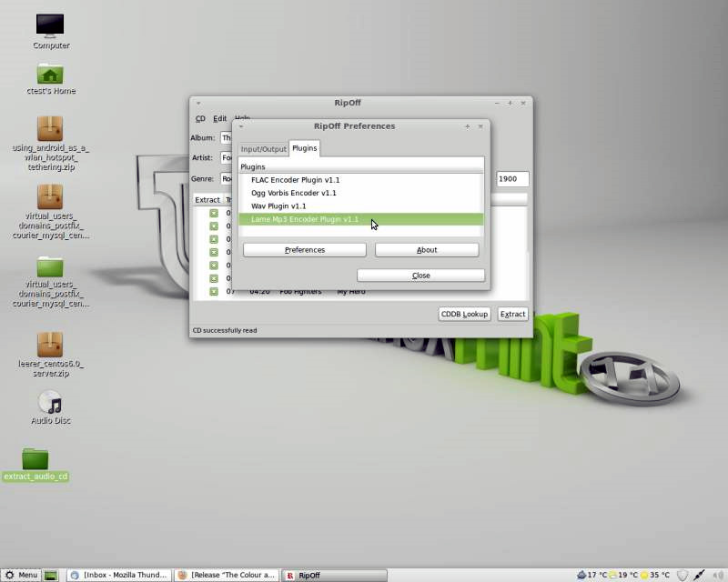Select Ogg Vorbis Encoder v1.1 plugin
Image resolution: width=728 pixels, height=582 pixels.
point(293,193)
